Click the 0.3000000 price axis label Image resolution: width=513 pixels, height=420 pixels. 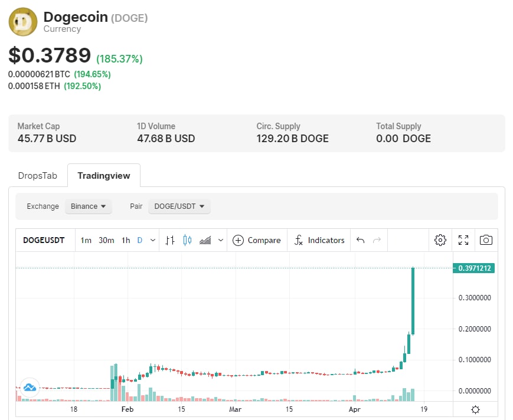click(475, 298)
